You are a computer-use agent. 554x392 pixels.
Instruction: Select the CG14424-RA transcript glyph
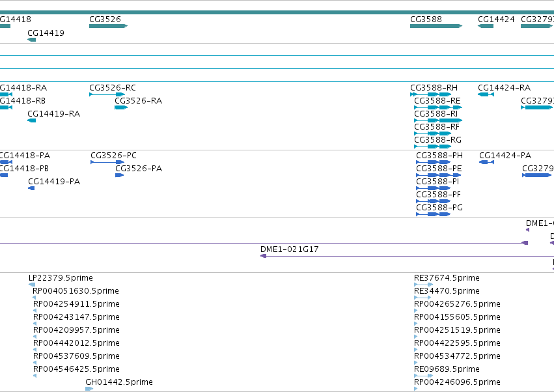[486, 94]
